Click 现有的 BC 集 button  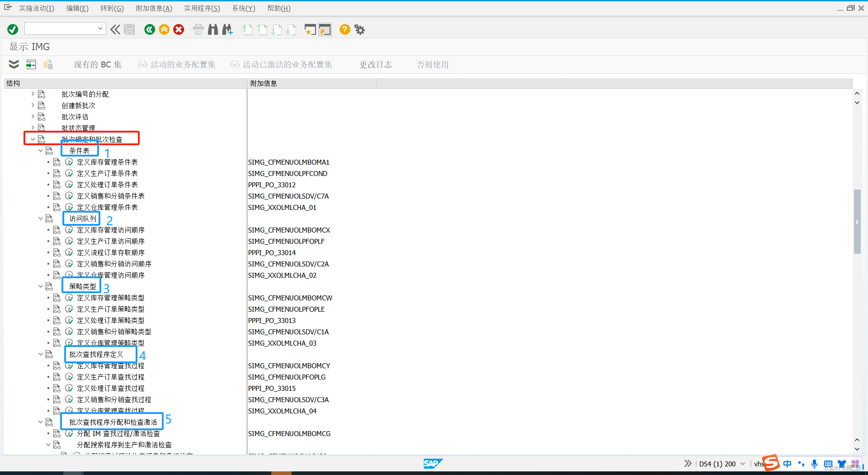[98, 64]
